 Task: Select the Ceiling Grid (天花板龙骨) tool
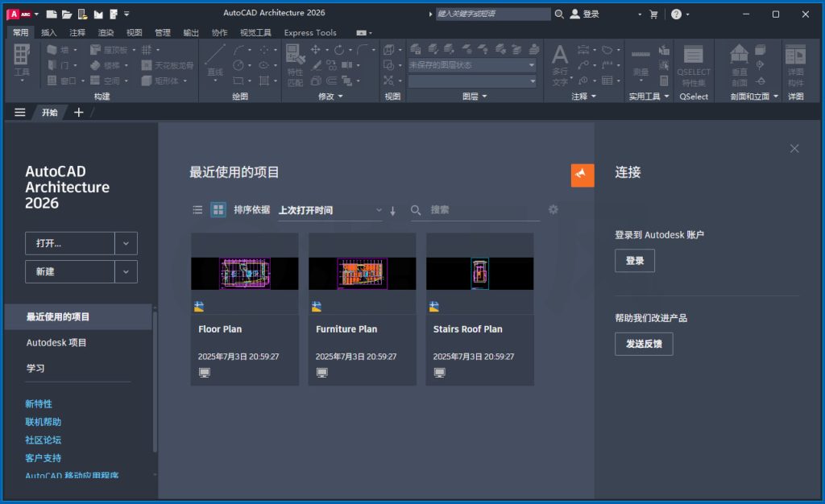(168, 65)
